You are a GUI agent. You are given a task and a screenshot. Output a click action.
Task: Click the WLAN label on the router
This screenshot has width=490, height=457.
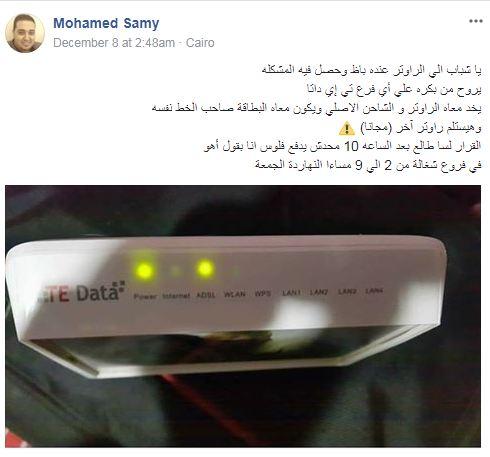coord(235,294)
